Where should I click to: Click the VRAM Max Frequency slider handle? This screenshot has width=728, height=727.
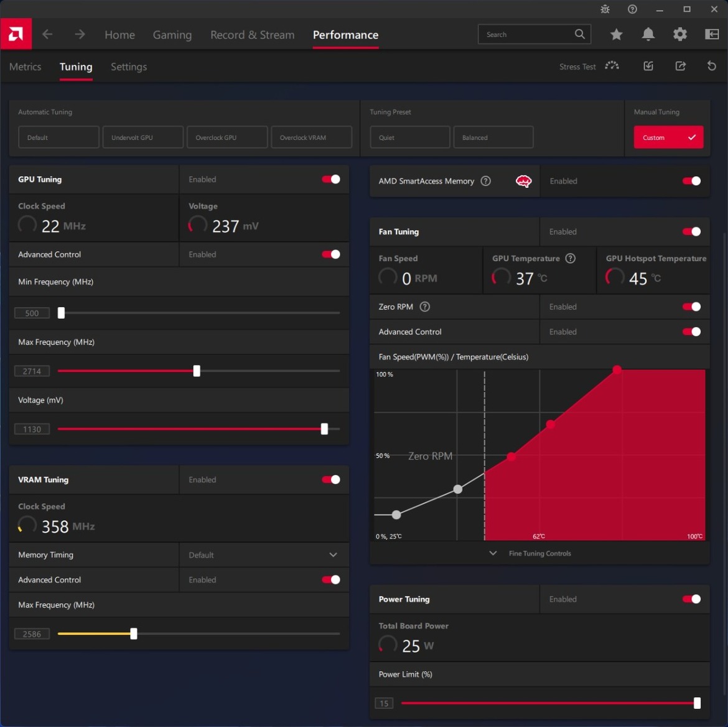pyautogui.click(x=133, y=633)
